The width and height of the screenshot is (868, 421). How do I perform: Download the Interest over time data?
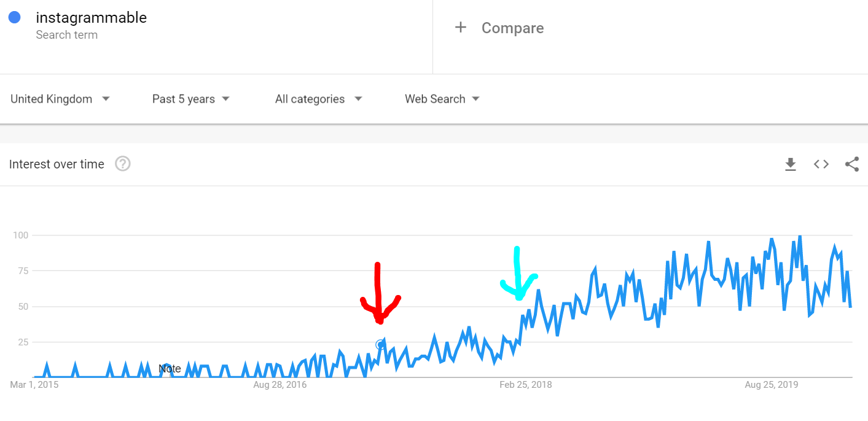[x=791, y=164]
